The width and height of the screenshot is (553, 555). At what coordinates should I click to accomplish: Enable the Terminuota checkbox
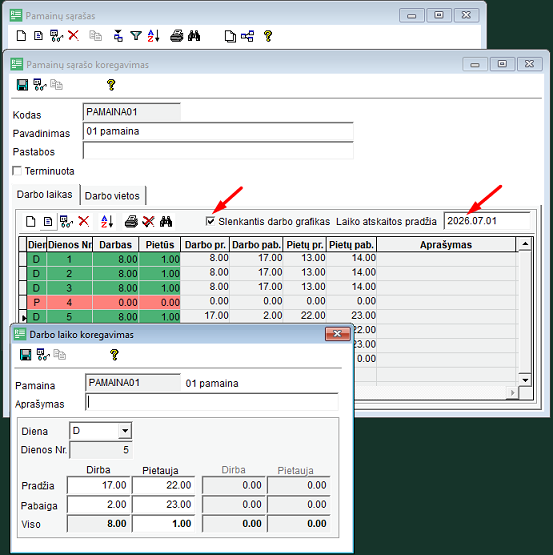[17, 171]
